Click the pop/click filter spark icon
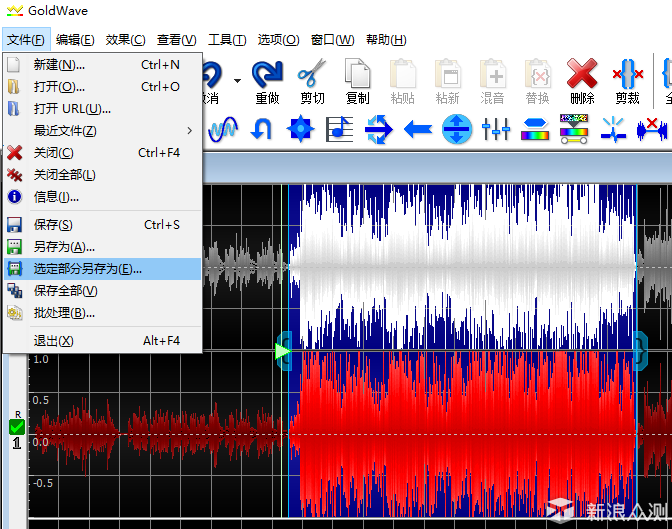The width and height of the screenshot is (672, 529). tap(613, 129)
